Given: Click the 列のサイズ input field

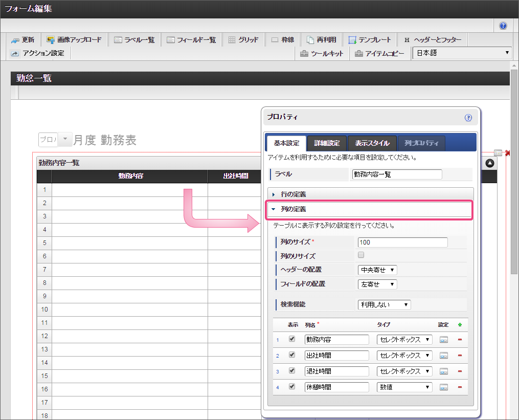Looking at the screenshot, I should (402, 242).
